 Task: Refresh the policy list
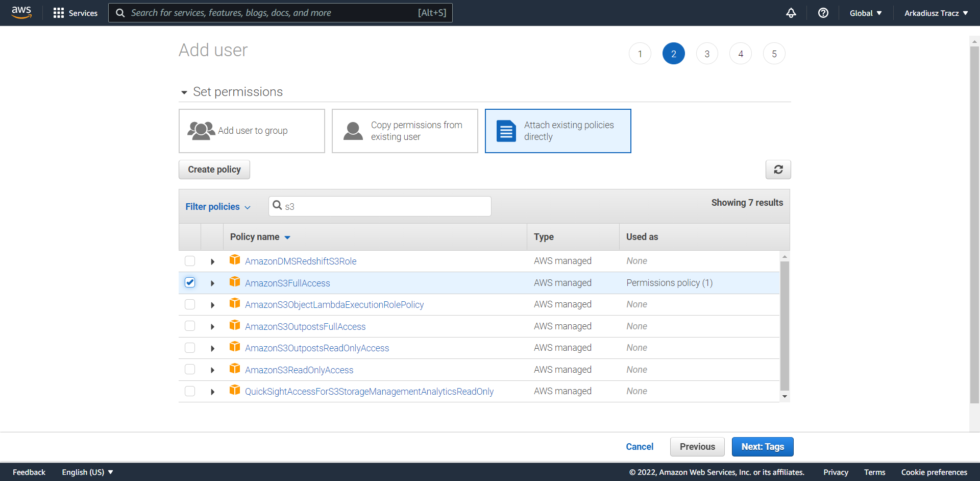click(x=778, y=170)
